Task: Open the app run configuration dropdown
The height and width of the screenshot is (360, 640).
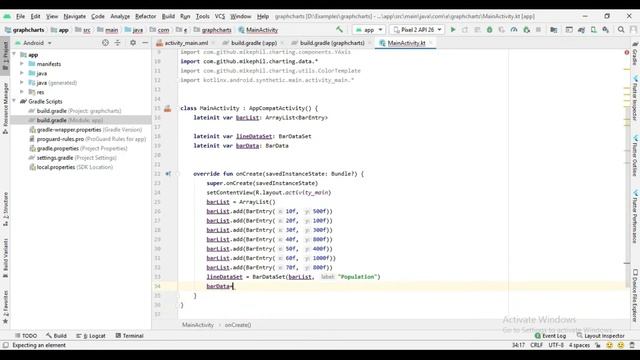Action: coord(369,30)
